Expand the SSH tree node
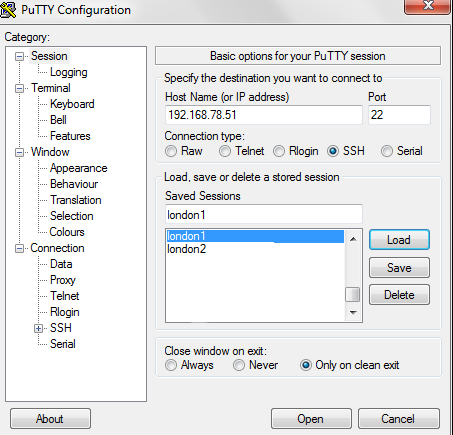Viewport: 453px width, 435px height. point(38,328)
